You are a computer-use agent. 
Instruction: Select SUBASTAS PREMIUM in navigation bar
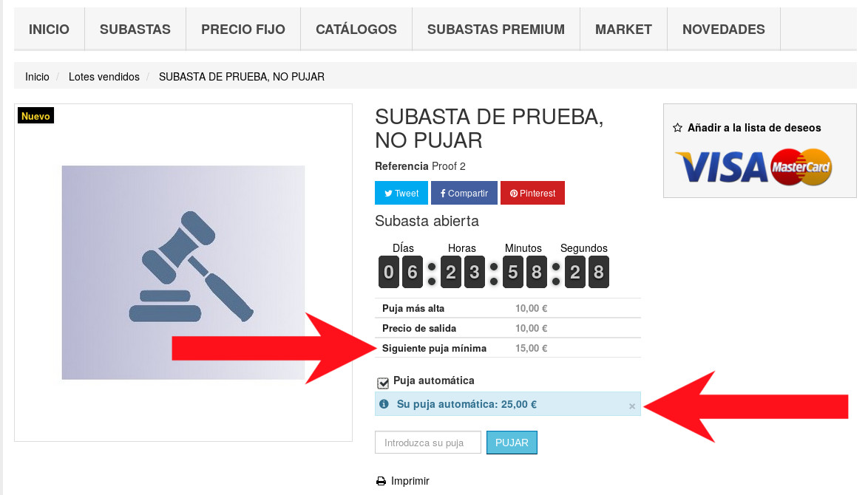pos(496,30)
